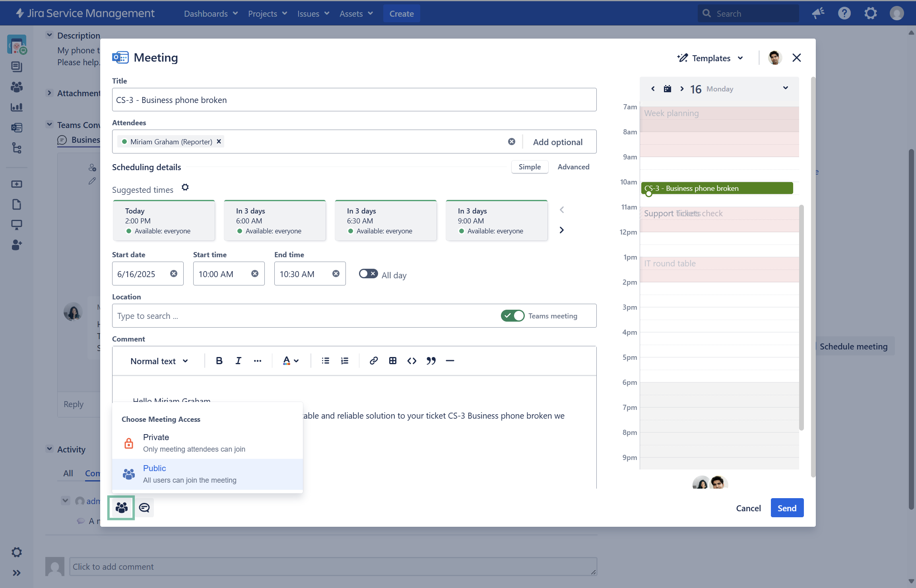
Task: Click the Italic formatting icon
Action: pos(238,361)
